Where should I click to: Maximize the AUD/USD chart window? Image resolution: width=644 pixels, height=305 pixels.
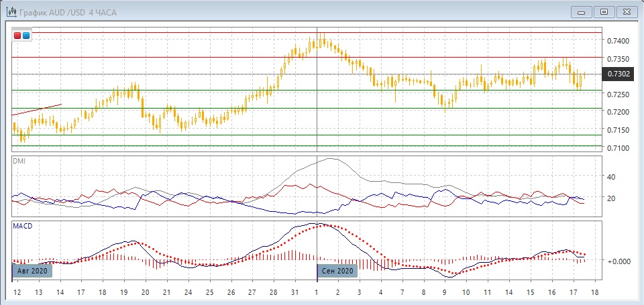(604, 11)
